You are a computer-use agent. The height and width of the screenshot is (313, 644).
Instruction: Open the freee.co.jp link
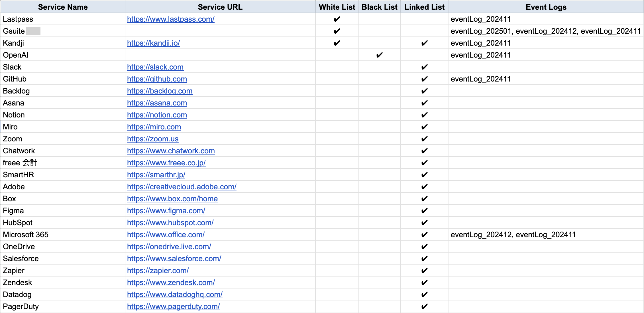pos(166,163)
